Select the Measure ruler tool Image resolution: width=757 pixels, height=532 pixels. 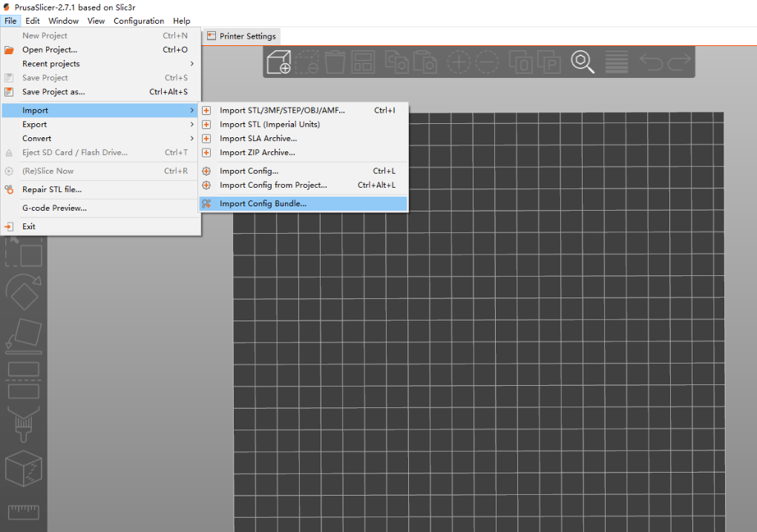[x=23, y=511]
